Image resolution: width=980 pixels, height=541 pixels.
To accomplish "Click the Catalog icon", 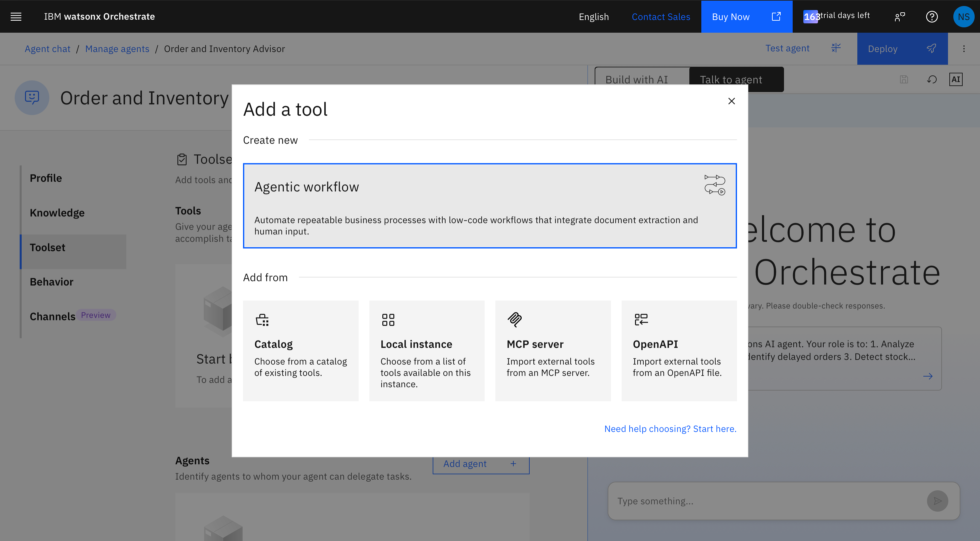I will pos(262,320).
